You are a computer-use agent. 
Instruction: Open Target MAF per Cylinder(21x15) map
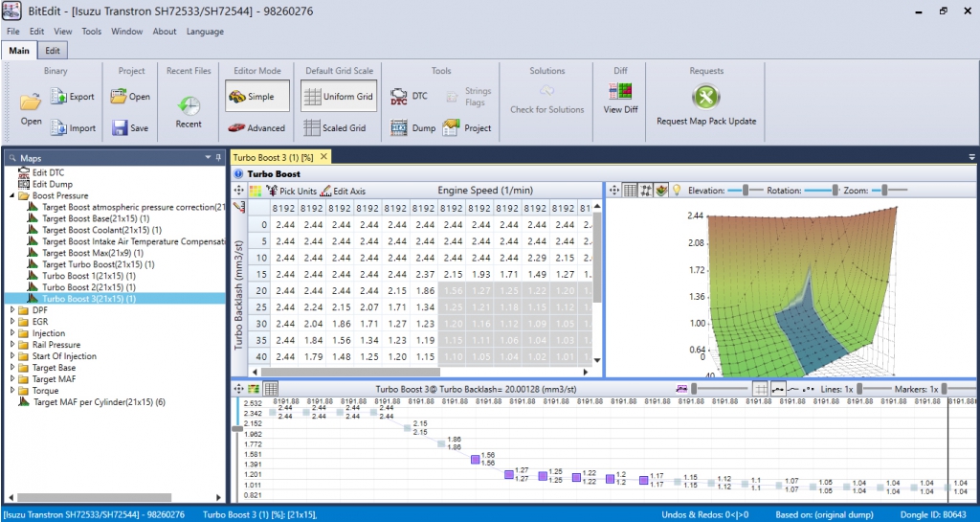pyautogui.click(x=100, y=402)
